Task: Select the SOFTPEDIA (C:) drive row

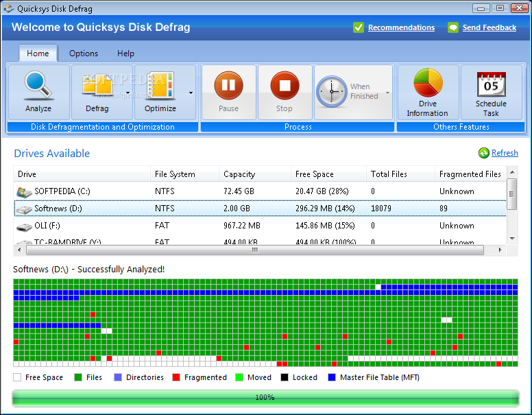Action: pos(261,191)
